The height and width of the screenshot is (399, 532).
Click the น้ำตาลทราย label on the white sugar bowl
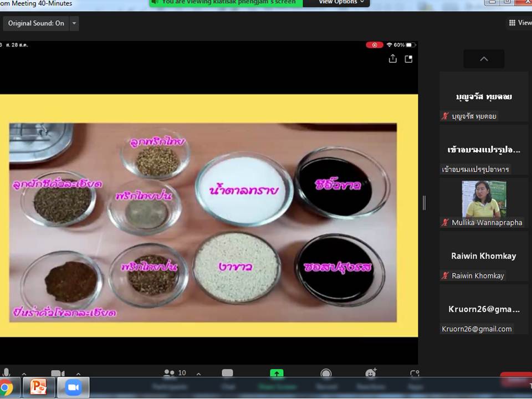click(244, 189)
